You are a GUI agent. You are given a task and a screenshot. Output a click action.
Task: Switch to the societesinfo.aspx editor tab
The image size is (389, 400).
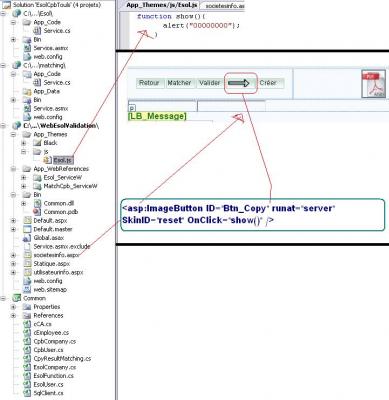point(224,6)
